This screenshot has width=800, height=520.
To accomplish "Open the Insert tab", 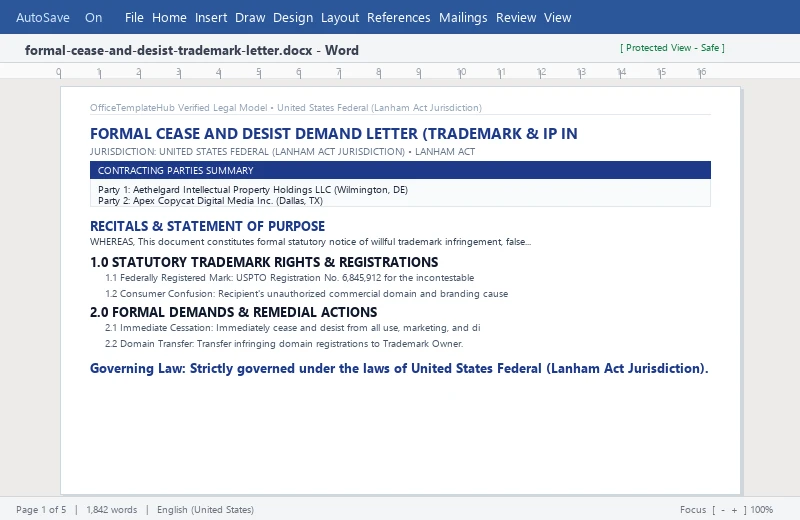I will 211,17.
